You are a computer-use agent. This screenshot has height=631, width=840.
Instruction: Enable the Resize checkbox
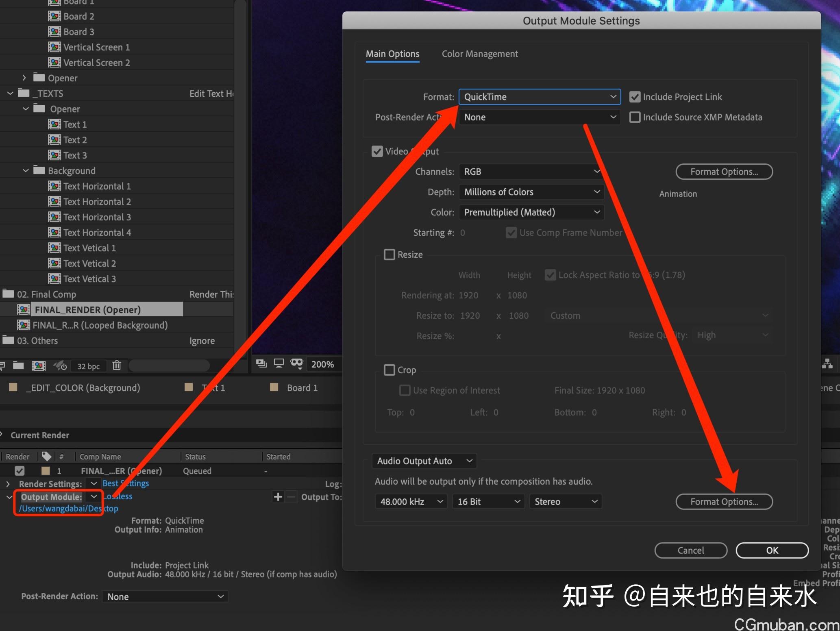[390, 255]
